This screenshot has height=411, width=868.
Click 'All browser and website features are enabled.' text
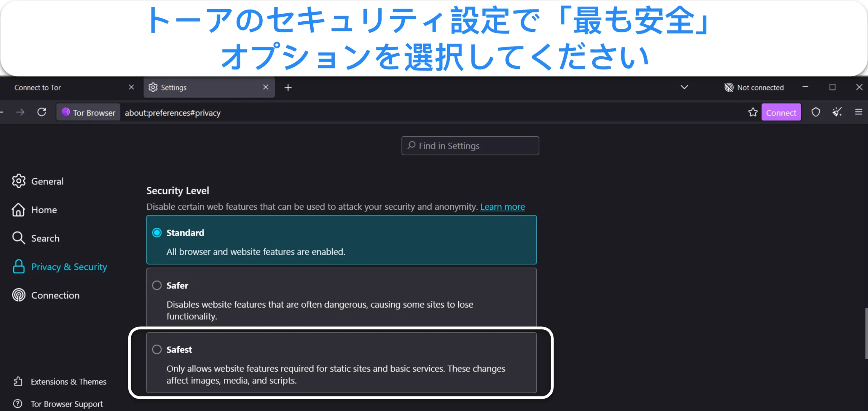[256, 252]
